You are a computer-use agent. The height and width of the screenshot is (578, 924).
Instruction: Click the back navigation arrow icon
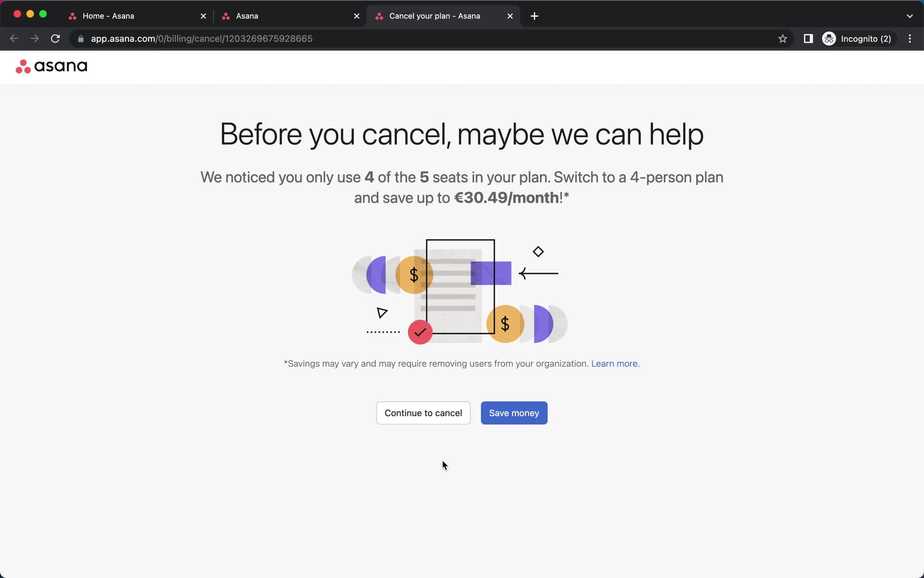click(x=14, y=38)
